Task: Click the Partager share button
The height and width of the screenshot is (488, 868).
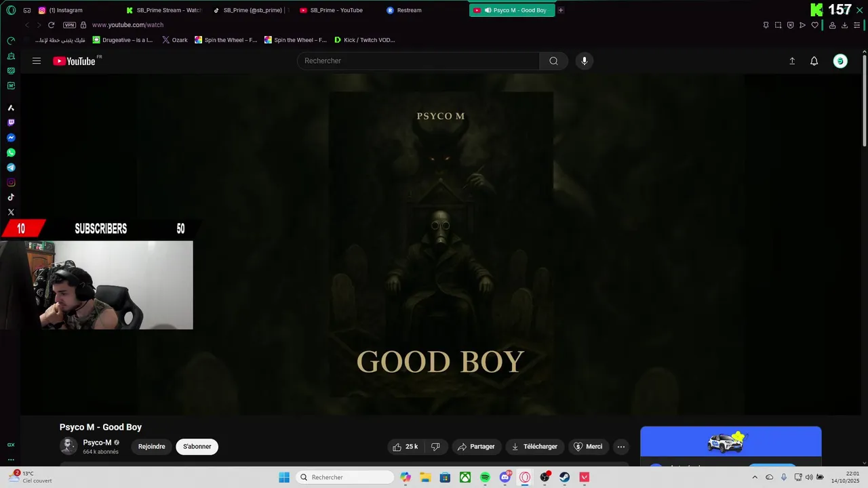Action: pyautogui.click(x=476, y=447)
